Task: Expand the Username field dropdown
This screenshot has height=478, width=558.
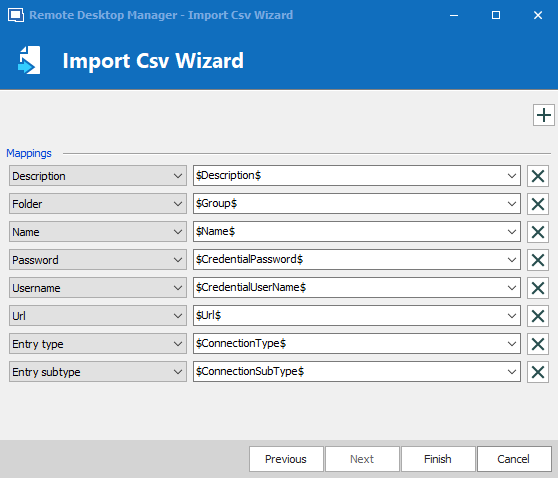Action: click(x=98, y=288)
